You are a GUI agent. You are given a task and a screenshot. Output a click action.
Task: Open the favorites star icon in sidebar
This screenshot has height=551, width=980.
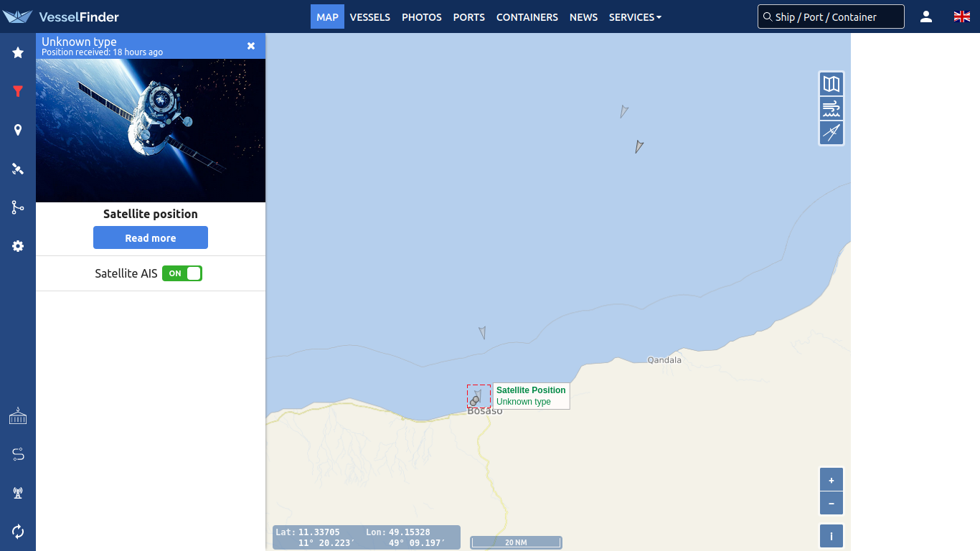tap(18, 52)
